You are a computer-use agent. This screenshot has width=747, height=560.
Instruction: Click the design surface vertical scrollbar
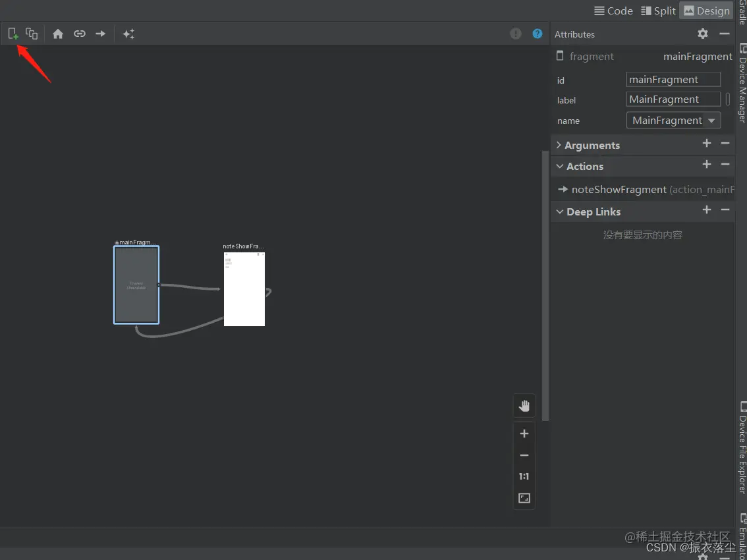point(545,286)
